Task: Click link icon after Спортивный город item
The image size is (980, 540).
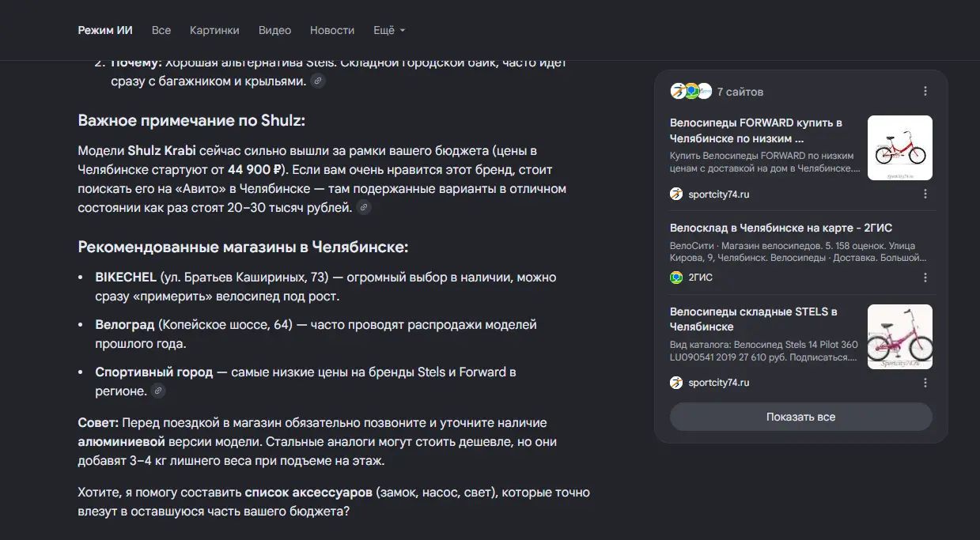Action: [x=158, y=391]
